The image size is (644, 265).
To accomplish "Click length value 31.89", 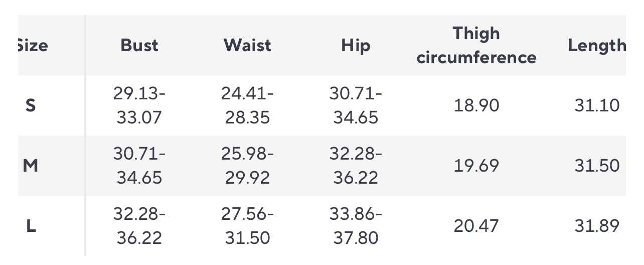I will 597,226.
